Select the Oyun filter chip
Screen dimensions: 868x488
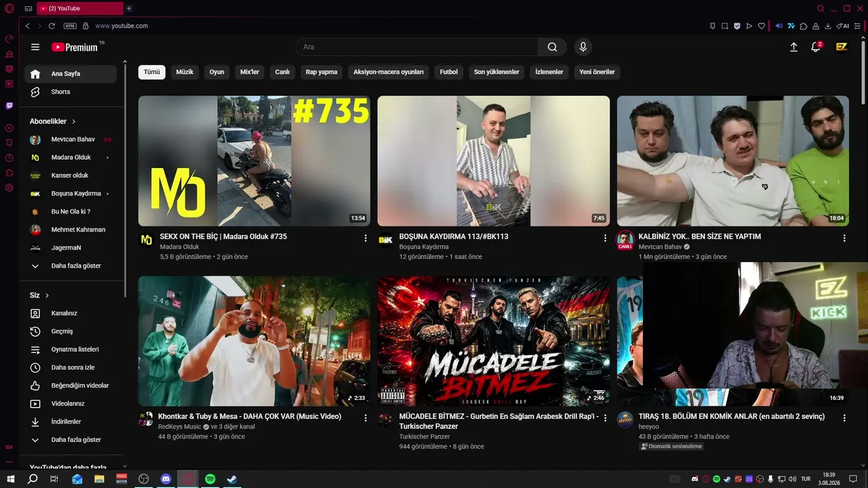tap(217, 72)
